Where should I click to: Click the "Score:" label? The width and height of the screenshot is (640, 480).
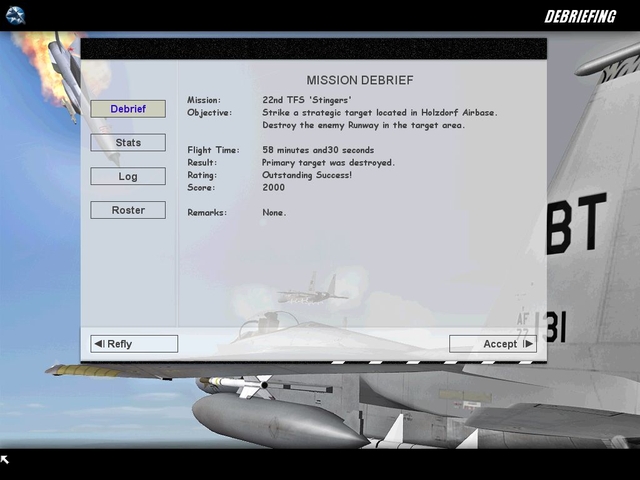(x=201, y=188)
